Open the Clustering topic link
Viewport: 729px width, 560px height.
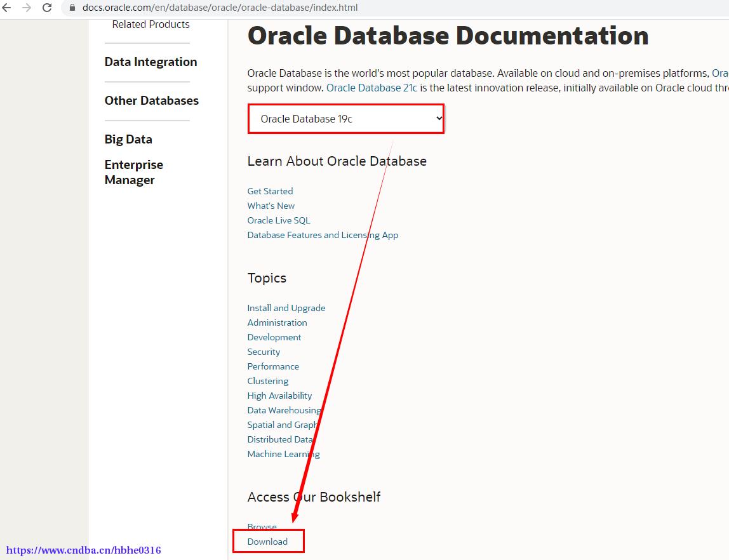[268, 381]
